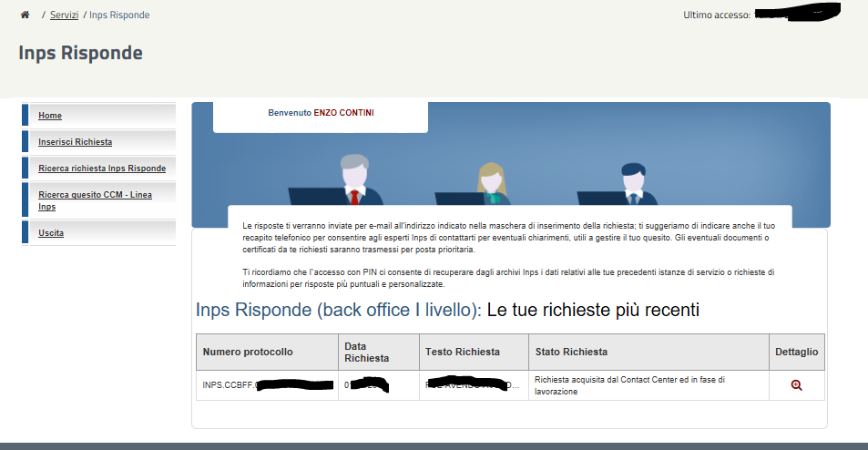Click the Stato Richiesta column header
The image size is (868, 450).
pyautogui.click(x=571, y=352)
